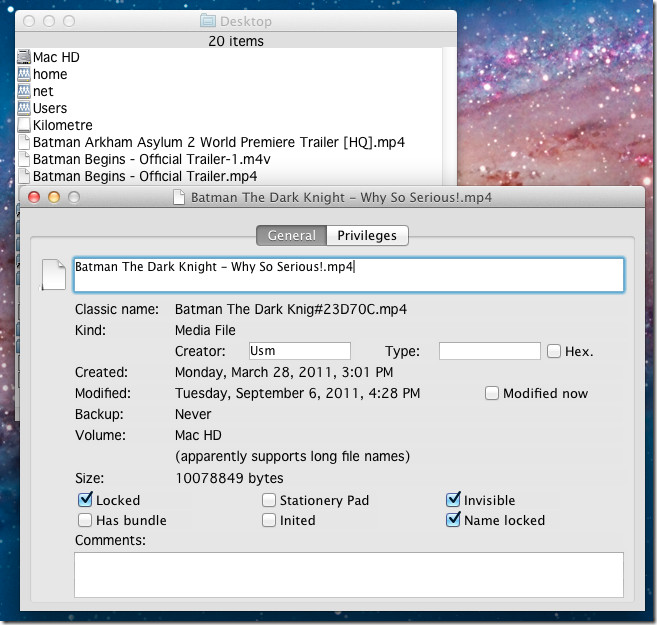The image size is (657, 625).
Task: Click the 20 items status text
Action: coord(236,41)
